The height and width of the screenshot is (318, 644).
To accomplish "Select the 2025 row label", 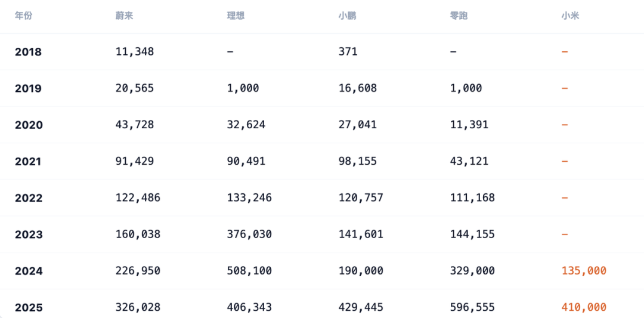I will click(28, 307).
